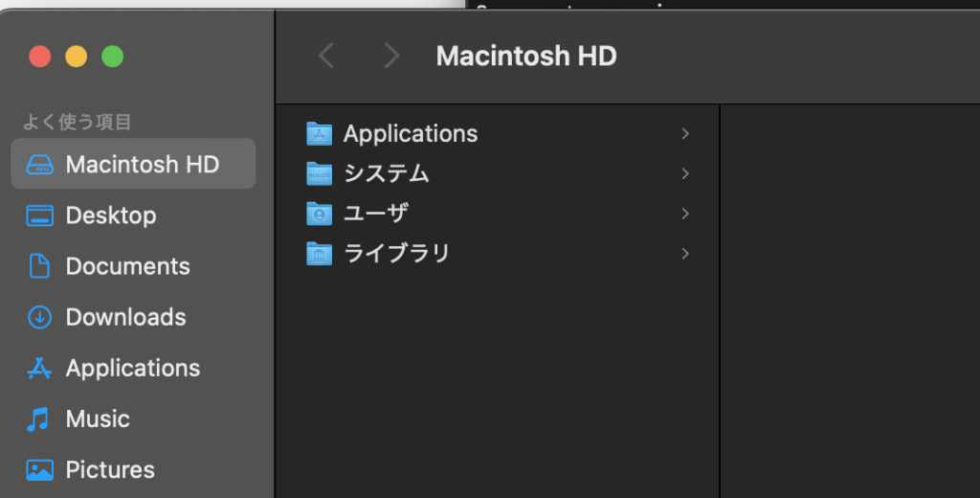Open Music from sidebar favorites

click(133, 419)
